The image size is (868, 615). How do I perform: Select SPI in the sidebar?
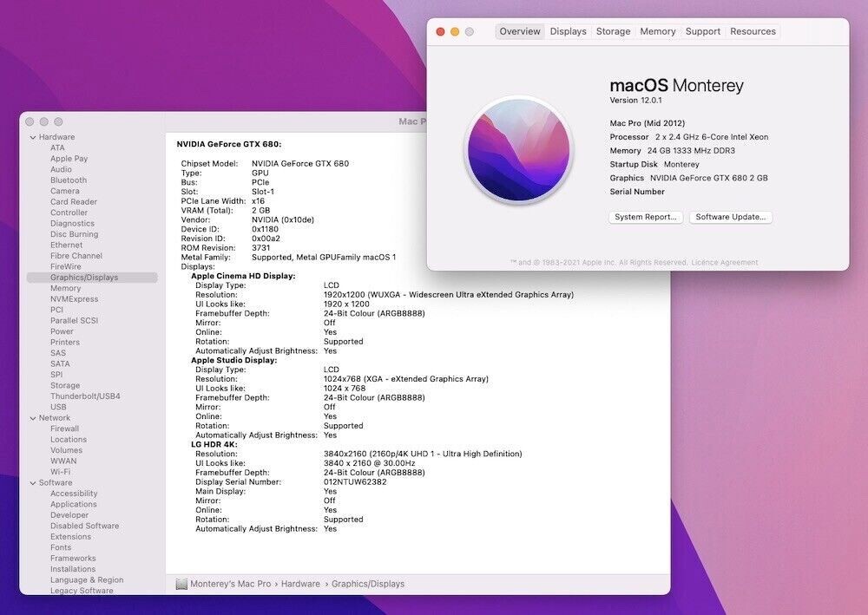click(x=56, y=375)
